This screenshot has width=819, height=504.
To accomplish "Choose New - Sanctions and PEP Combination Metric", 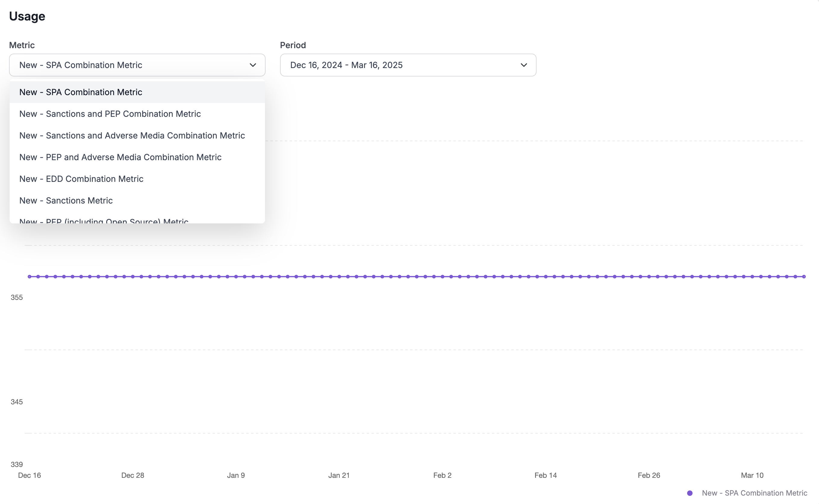I will (110, 114).
